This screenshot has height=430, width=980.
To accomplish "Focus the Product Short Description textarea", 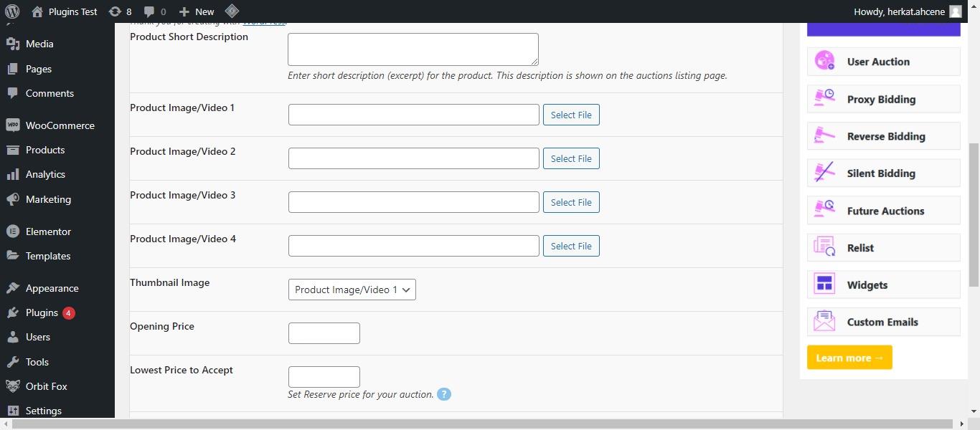I will click(x=413, y=49).
